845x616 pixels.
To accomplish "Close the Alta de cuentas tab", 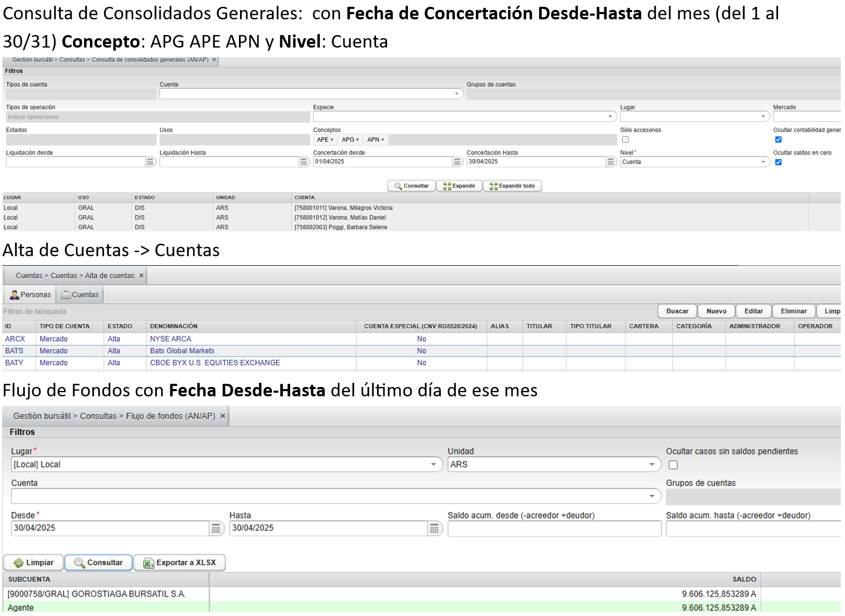I will 141,276.
